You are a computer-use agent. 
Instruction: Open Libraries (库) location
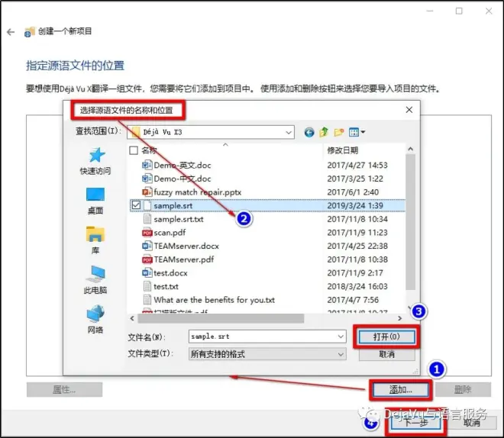tap(95, 240)
